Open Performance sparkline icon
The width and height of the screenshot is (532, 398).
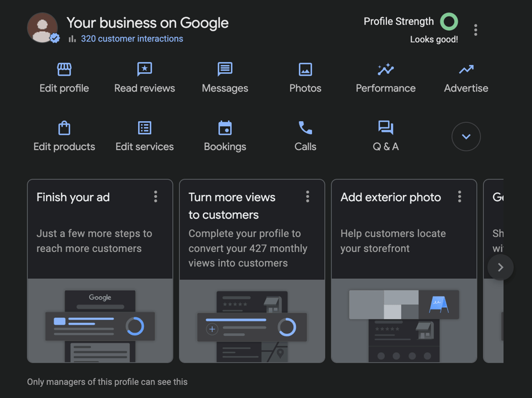click(386, 69)
